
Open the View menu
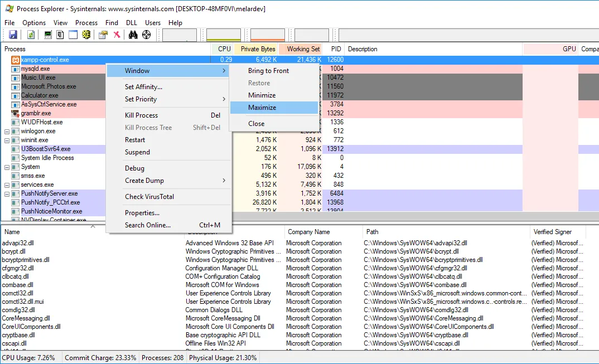[x=60, y=23]
